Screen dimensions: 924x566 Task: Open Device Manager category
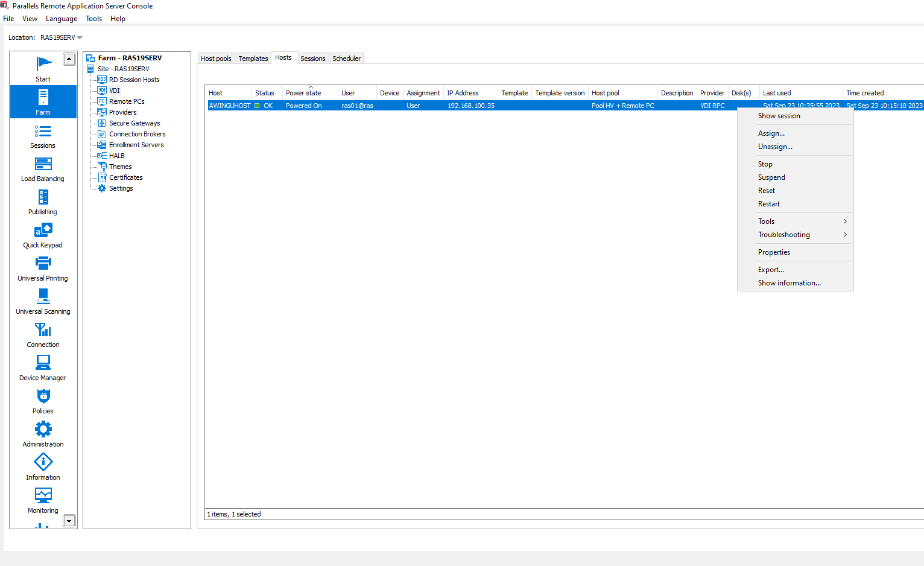pyautogui.click(x=43, y=368)
